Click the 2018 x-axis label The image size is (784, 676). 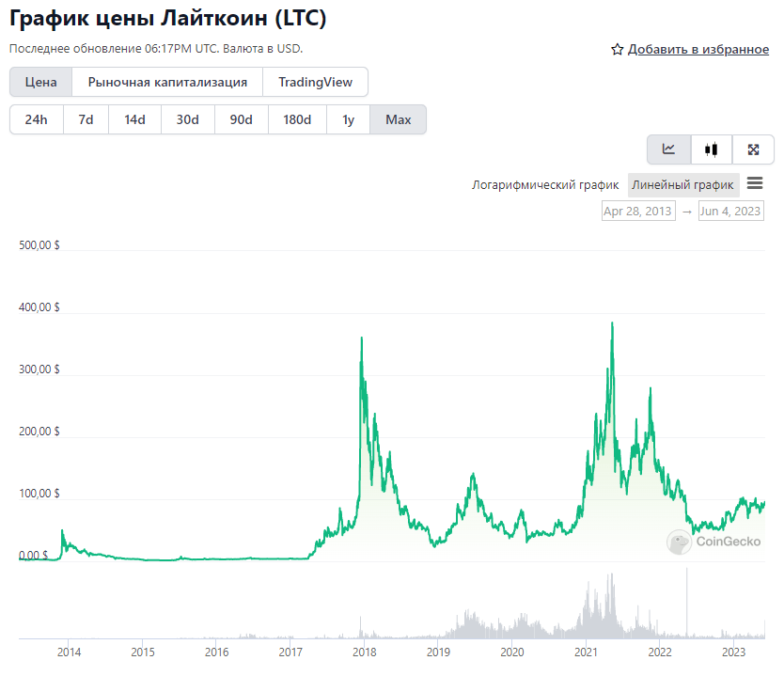click(365, 652)
